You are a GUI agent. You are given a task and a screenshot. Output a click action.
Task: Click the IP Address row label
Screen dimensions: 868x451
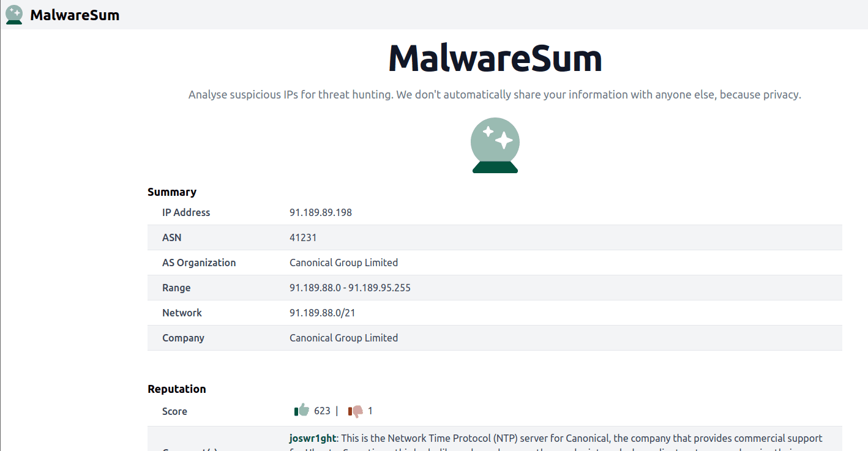pos(186,212)
